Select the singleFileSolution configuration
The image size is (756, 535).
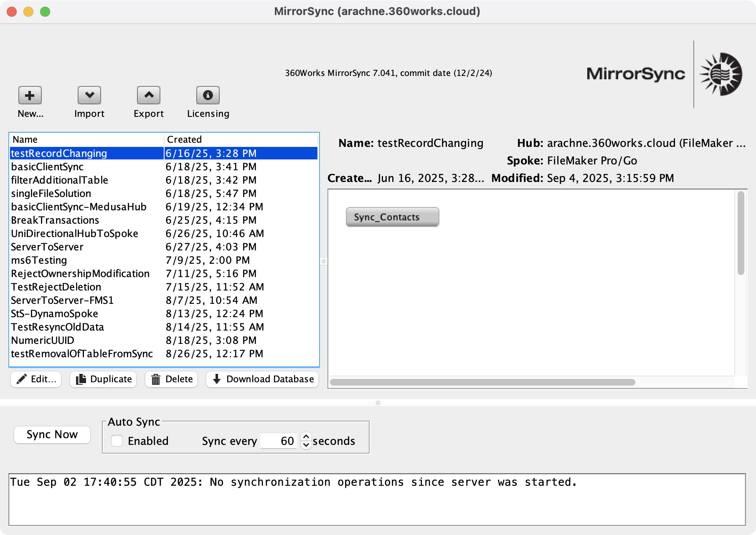164,193
